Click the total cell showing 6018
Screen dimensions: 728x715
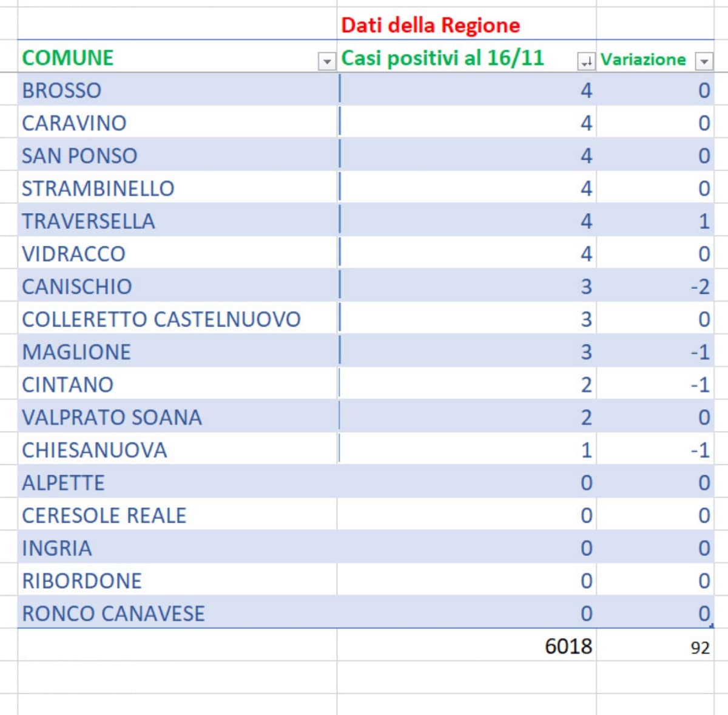click(568, 646)
